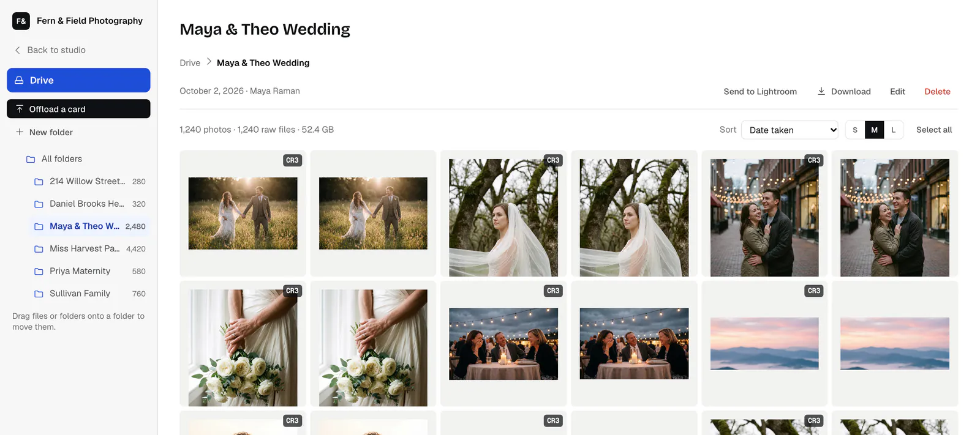Click CR3 badge on pink sunset photo
The image size is (980, 435).
(x=814, y=291)
